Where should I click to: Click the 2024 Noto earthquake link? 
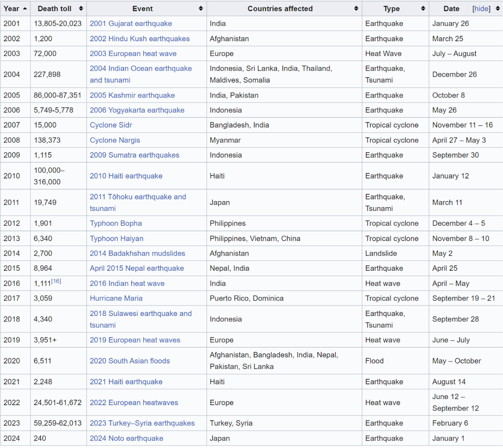click(126, 438)
